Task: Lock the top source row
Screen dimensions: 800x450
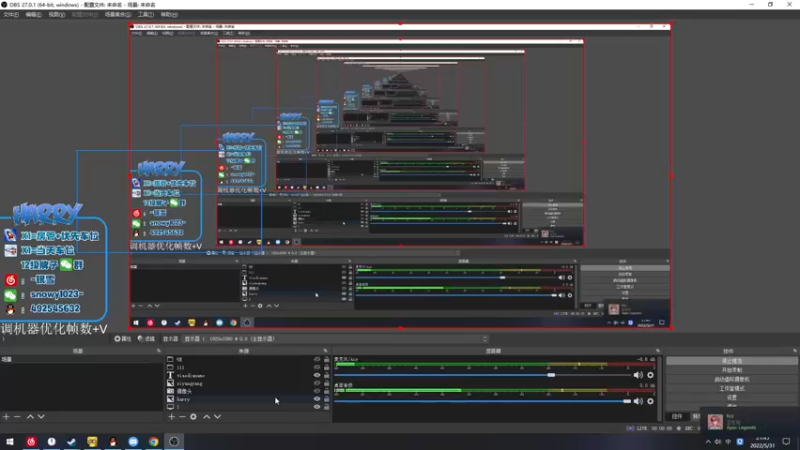Action: [x=327, y=360]
